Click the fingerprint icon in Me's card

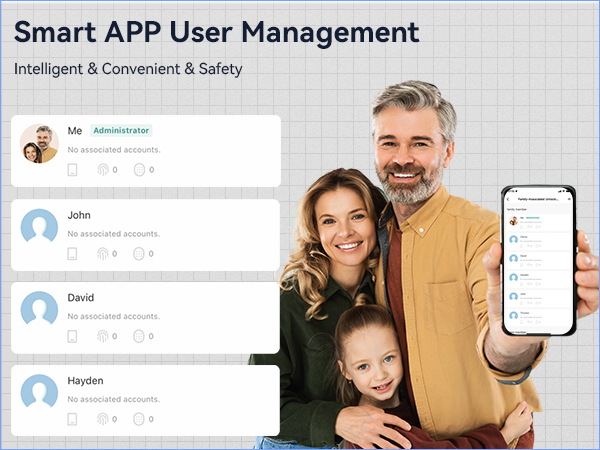(103, 170)
